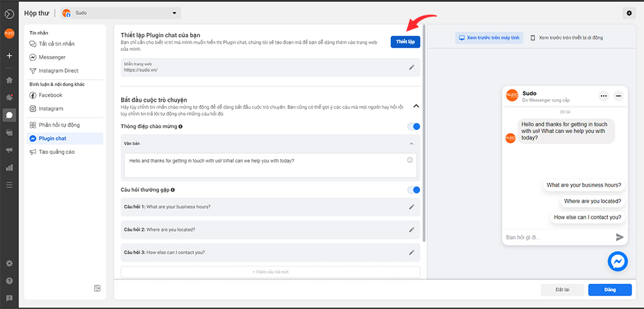Disable the Câu hỏi thường gặp switch

[413, 190]
